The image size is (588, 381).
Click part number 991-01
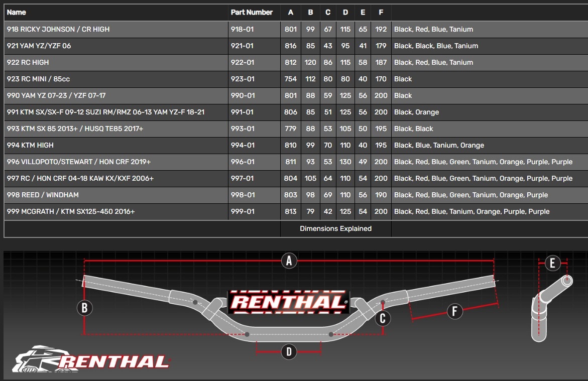242,112
